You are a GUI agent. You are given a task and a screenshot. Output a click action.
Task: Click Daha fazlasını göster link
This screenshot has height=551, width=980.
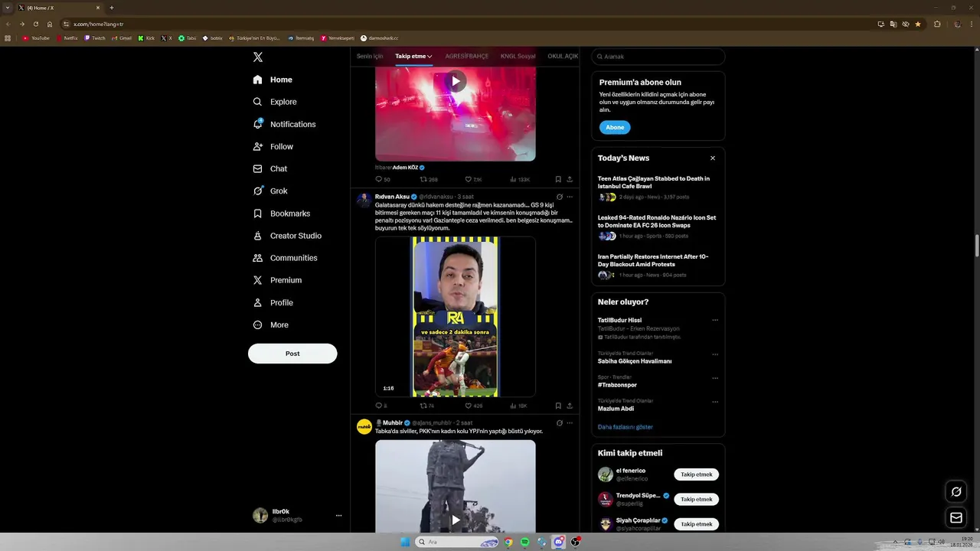point(626,427)
